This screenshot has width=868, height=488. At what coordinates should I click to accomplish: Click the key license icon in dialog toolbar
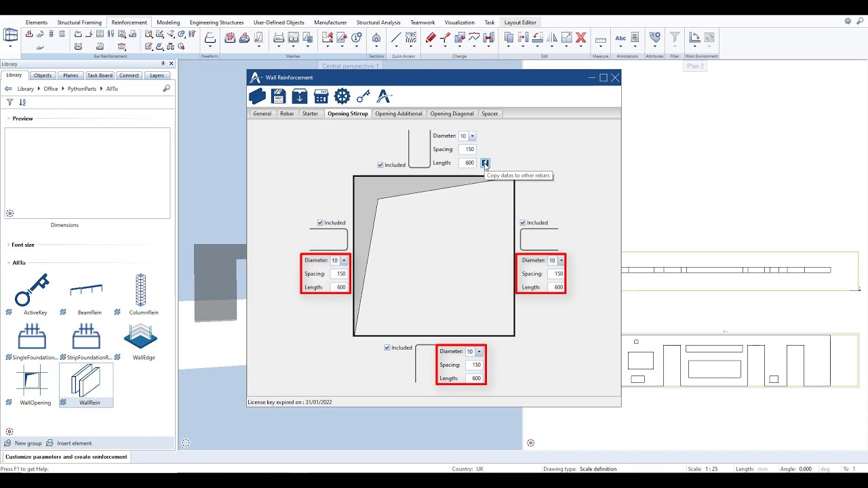click(363, 96)
